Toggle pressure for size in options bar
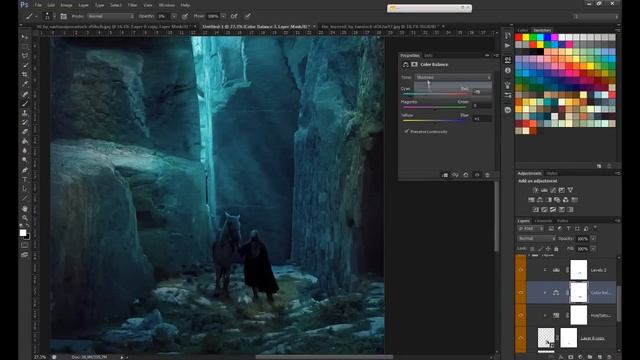The width and height of the screenshot is (640, 360). click(x=248, y=16)
